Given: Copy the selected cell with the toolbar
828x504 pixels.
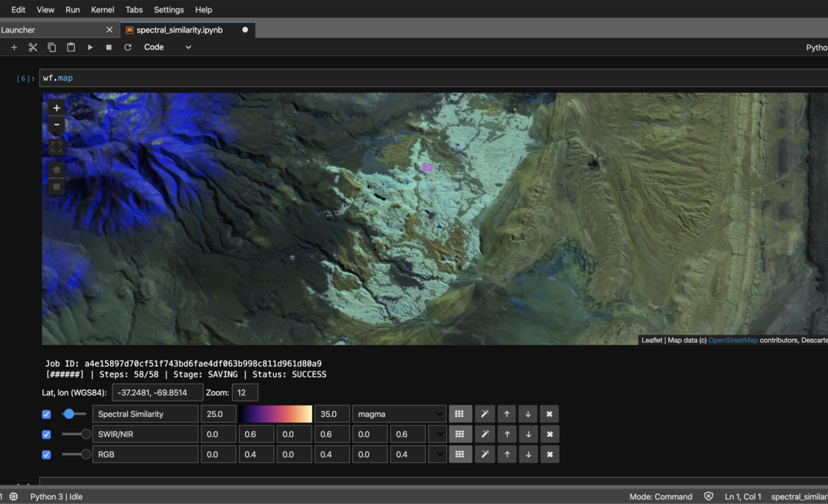Looking at the screenshot, I should [x=52, y=47].
